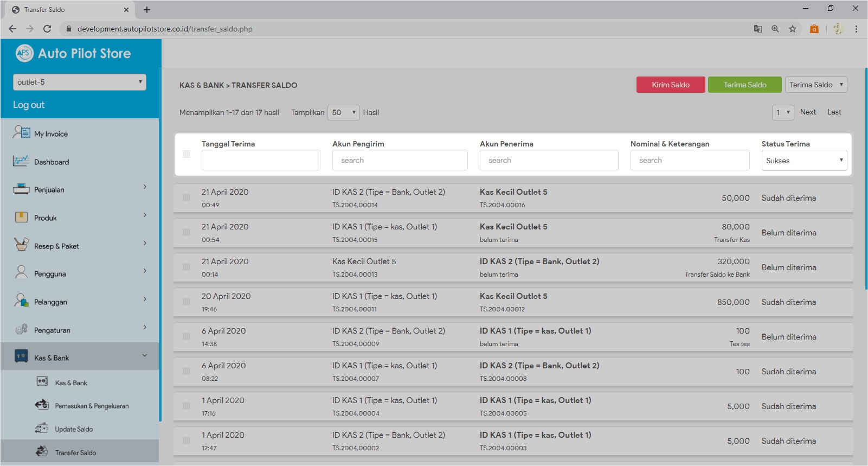Image resolution: width=868 pixels, height=466 pixels.
Task: Open the Status Terima Sukses dropdown
Action: coord(804,161)
